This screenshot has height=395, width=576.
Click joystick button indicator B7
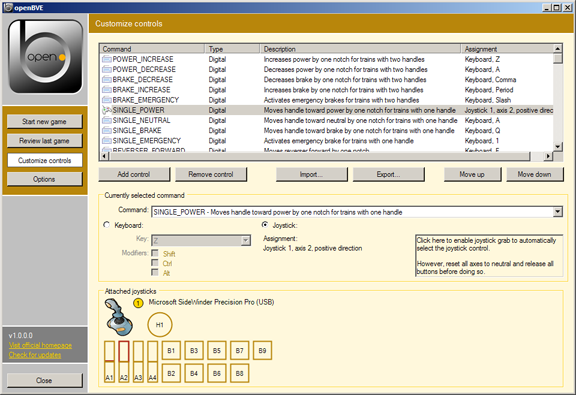(x=240, y=351)
